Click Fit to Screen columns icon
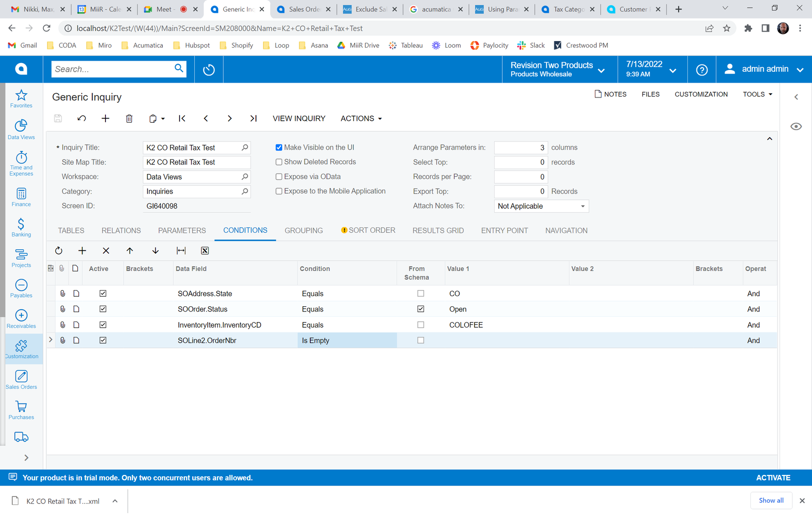 coord(181,251)
